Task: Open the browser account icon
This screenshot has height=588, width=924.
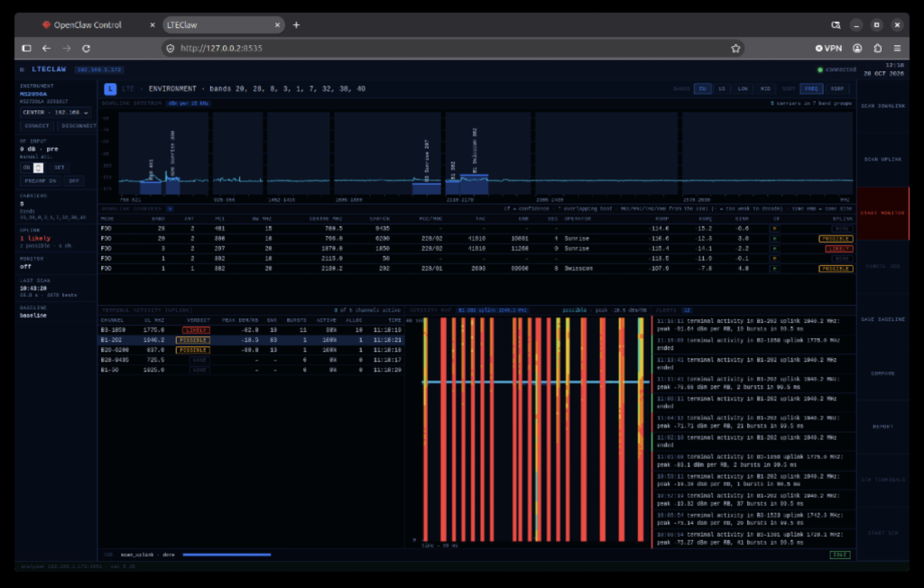Action: point(857,49)
